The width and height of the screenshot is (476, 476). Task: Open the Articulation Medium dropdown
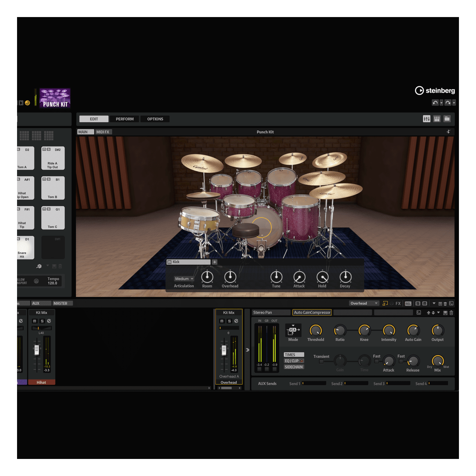pyautogui.click(x=184, y=279)
